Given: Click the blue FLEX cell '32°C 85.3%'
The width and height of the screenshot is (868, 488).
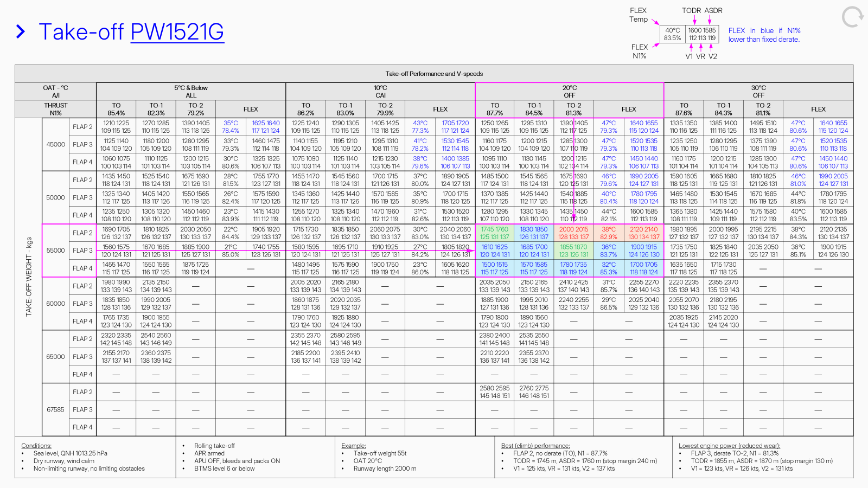Looking at the screenshot, I should pyautogui.click(x=609, y=268).
